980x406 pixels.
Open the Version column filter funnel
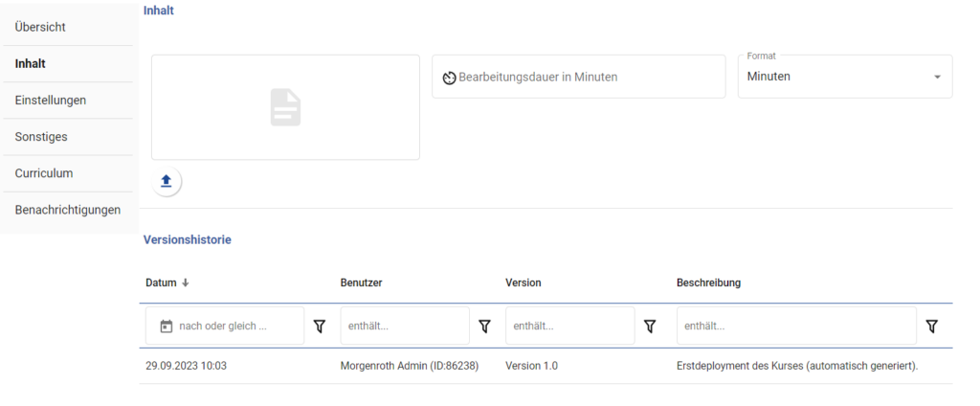(650, 326)
